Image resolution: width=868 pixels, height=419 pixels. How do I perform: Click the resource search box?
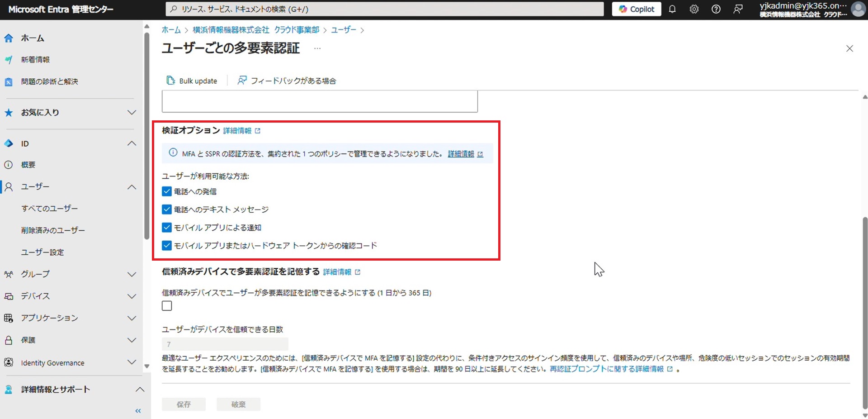(384, 9)
